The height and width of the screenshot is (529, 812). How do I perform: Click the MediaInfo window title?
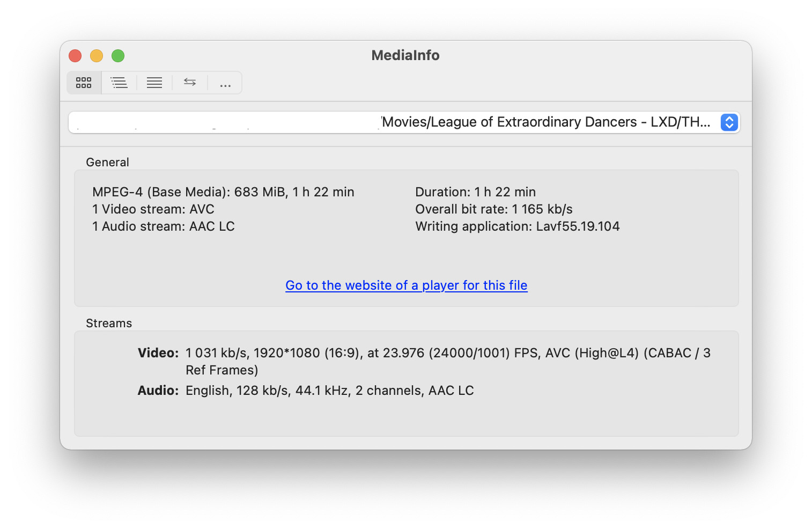click(405, 55)
